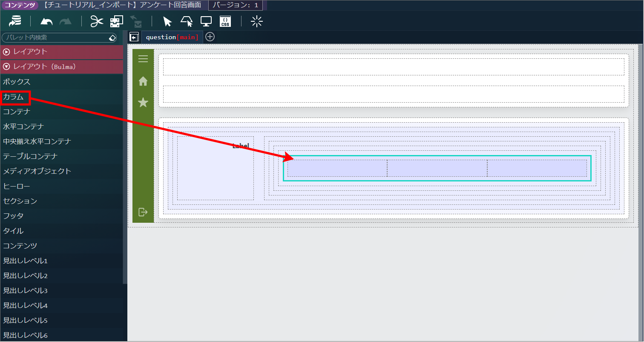The image size is (644, 342).
Task: Select セクション in the palette
Action: pos(61,201)
